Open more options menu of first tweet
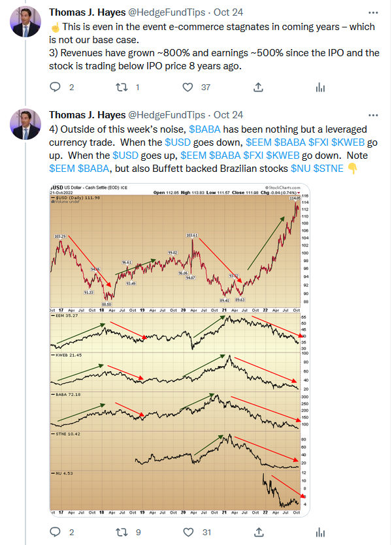 pos(373,12)
